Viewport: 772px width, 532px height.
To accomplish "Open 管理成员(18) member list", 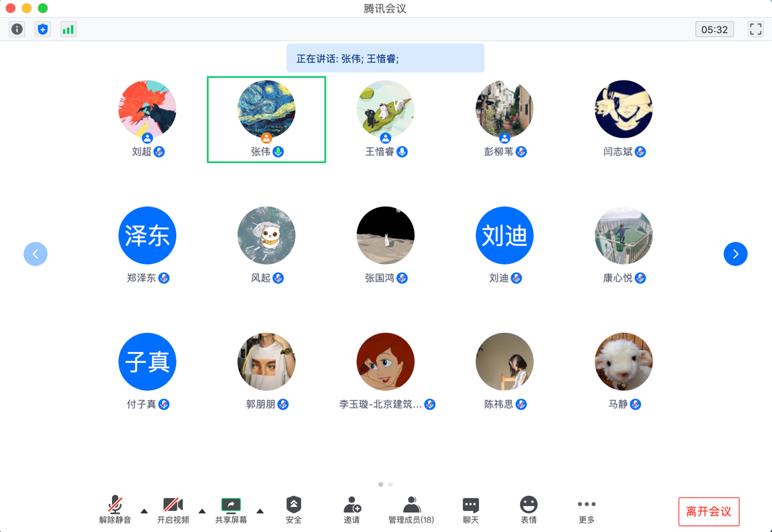I will [x=411, y=509].
